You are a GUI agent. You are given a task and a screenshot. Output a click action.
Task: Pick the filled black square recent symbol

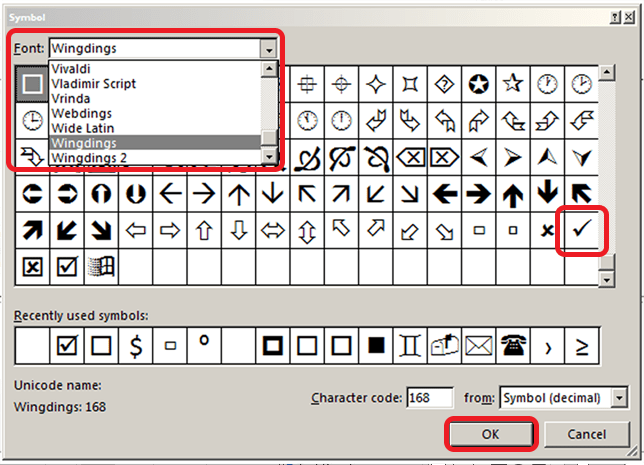(376, 345)
